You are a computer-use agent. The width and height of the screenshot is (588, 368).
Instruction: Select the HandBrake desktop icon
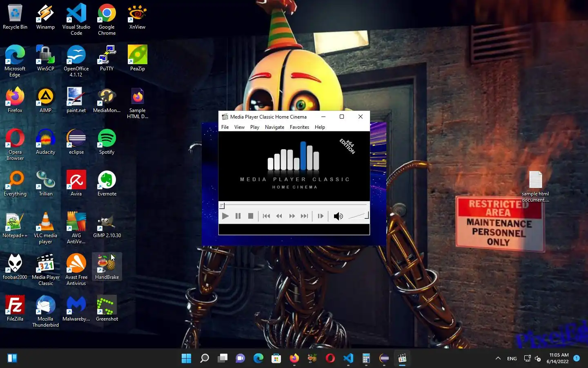point(107,267)
